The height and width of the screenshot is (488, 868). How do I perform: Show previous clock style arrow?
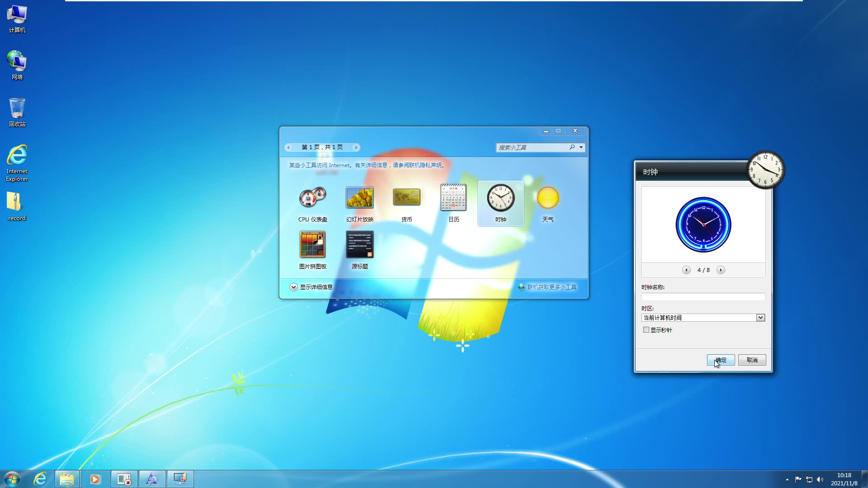click(686, 270)
